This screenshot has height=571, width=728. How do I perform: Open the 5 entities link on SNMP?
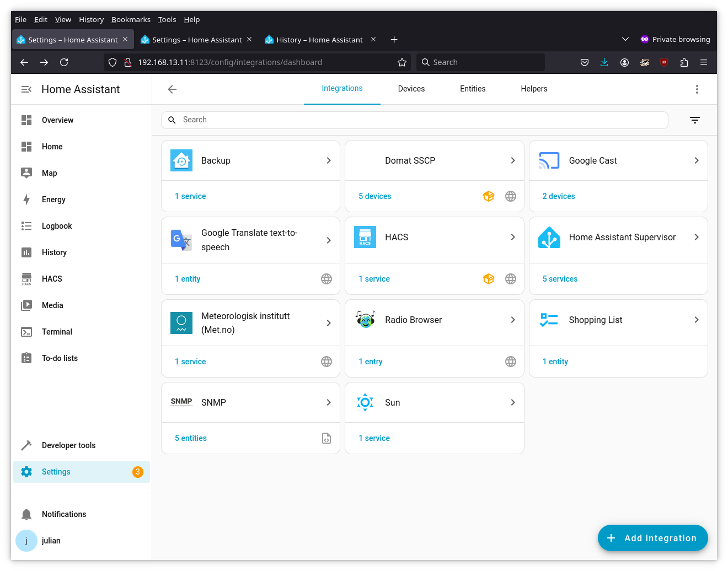click(191, 438)
